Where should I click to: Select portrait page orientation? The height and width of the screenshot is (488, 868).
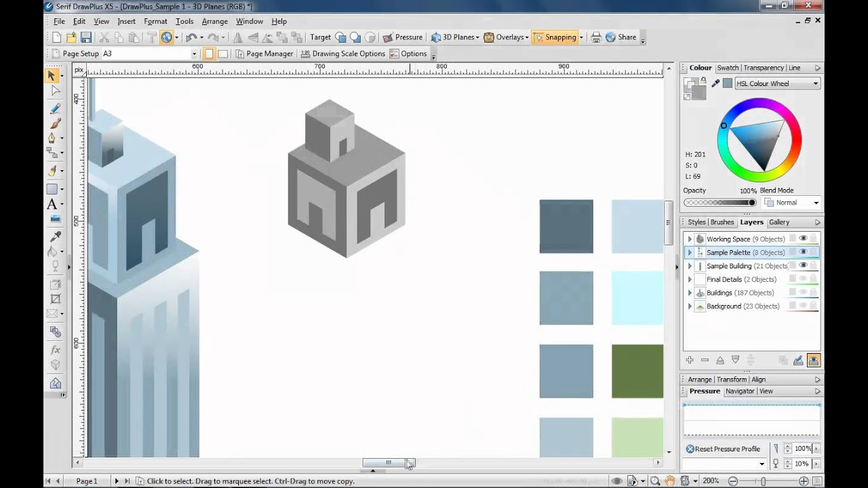click(x=210, y=54)
